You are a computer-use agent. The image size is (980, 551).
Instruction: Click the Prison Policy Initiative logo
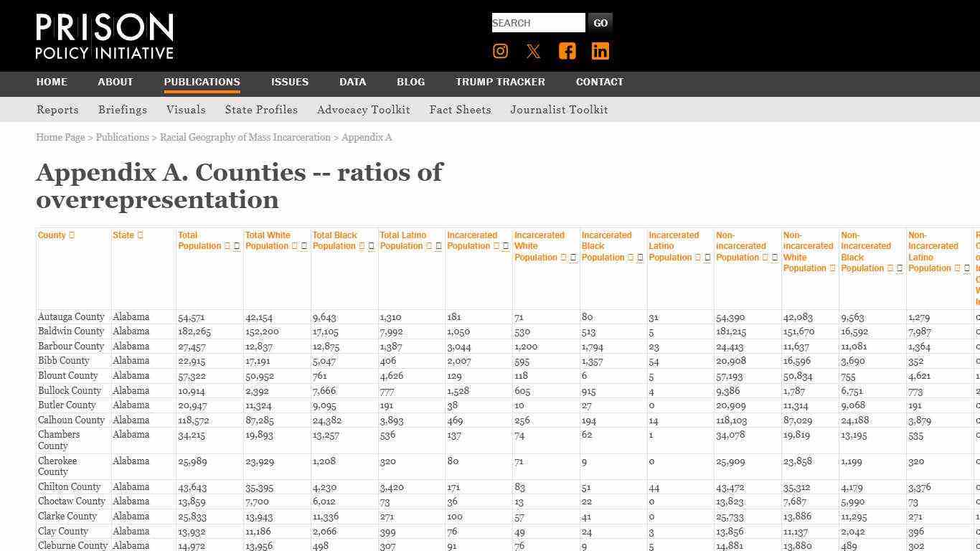tap(104, 34)
